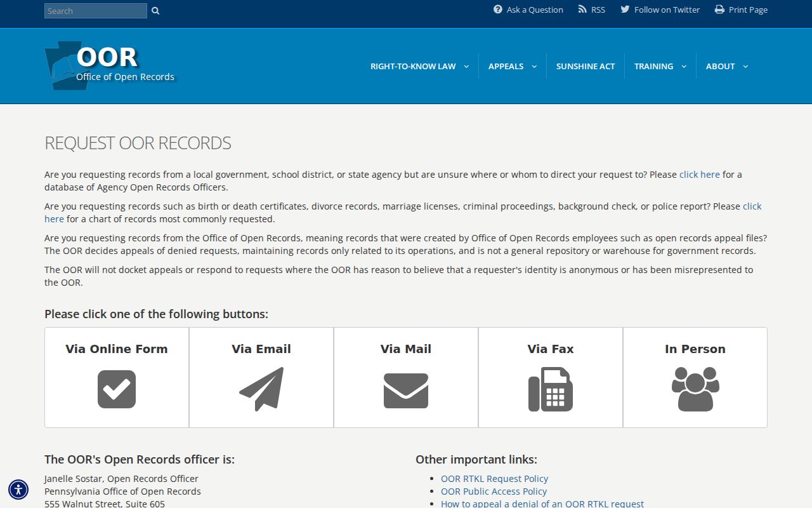Viewport: 812px width, 508px height.
Task: Click the Via Email heading
Action: coord(261,349)
